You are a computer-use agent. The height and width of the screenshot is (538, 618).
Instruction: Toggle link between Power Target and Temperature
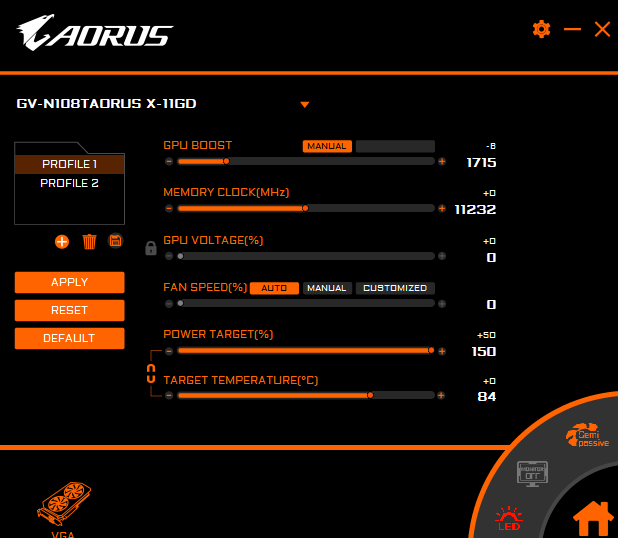pyautogui.click(x=151, y=374)
